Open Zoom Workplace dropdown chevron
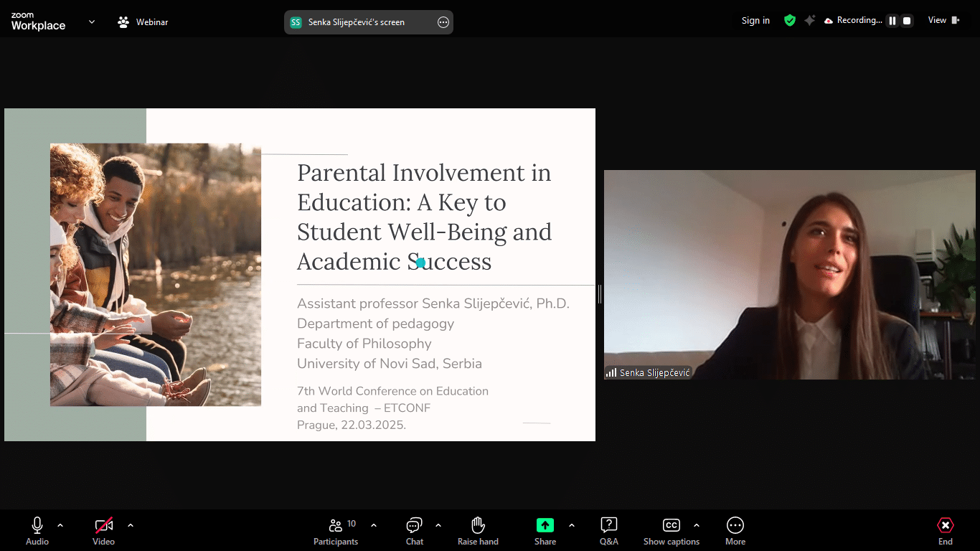980x551 pixels. (x=92, y=22)
